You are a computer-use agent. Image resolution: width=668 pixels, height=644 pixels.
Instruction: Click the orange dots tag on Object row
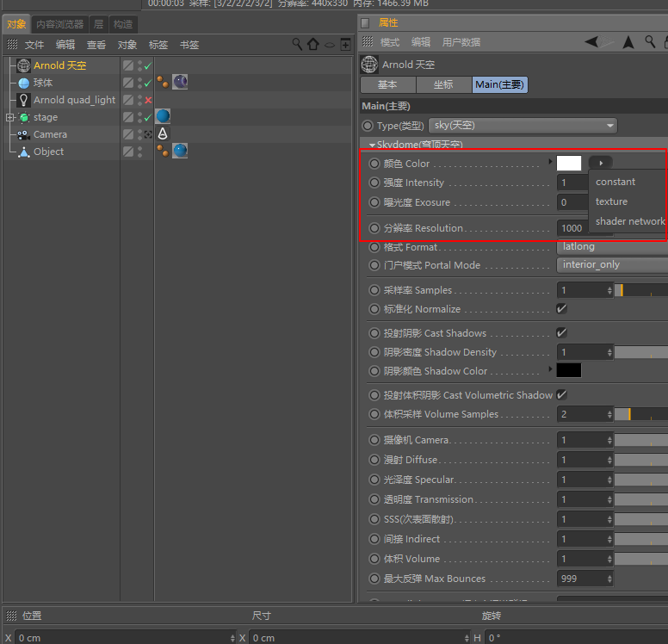(163, 151)
